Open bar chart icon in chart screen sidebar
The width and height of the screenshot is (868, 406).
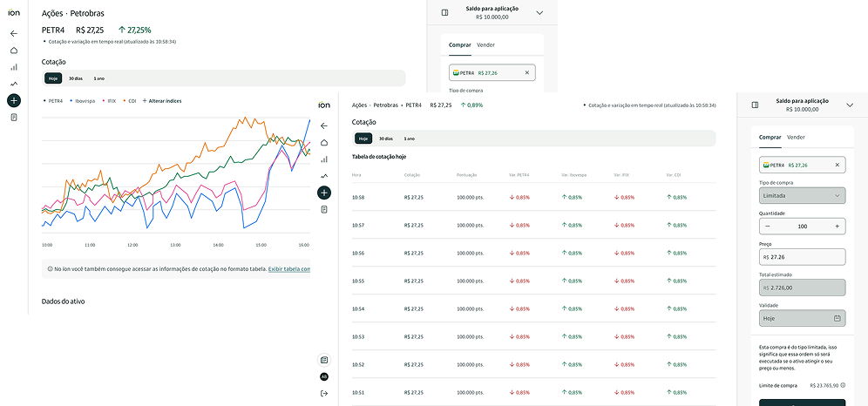14,67
